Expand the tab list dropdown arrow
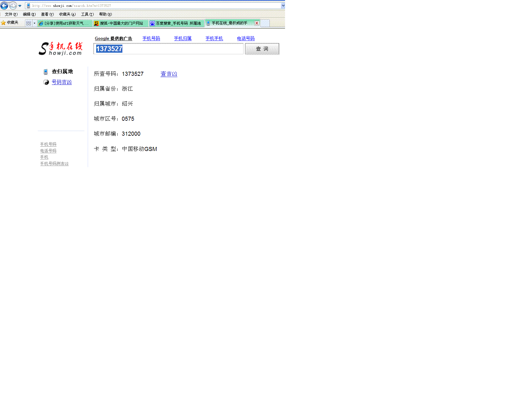 point(34,23)
